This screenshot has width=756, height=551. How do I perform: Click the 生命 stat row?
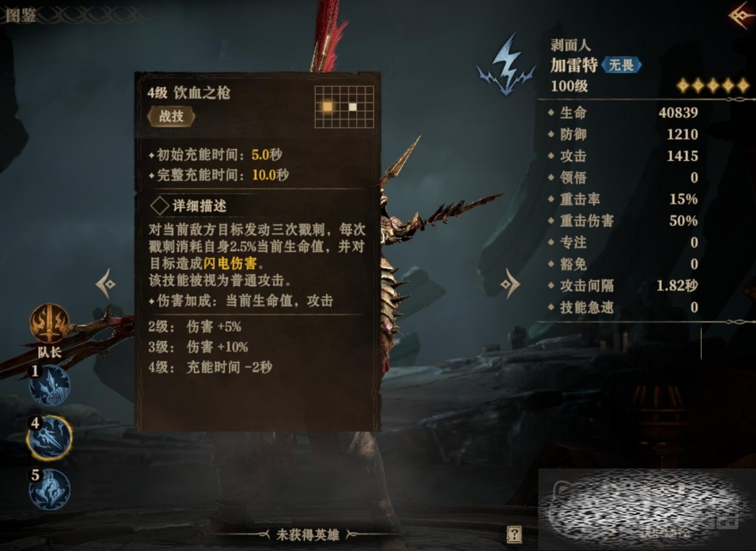pos(623,113)
